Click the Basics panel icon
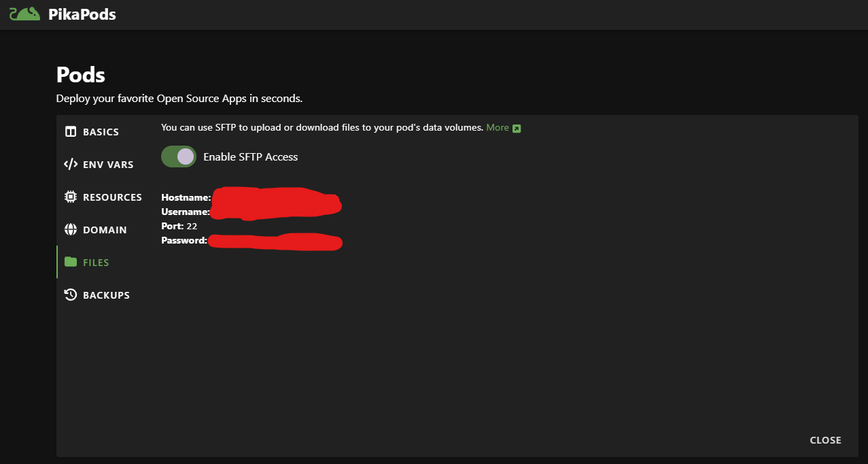868x464 pixels. pos(70,132)
